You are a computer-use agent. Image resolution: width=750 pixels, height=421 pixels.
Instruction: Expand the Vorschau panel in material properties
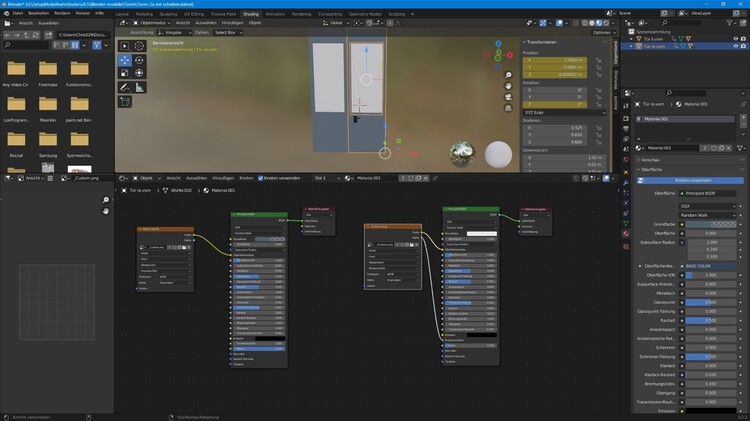click(x=650, y=159)
